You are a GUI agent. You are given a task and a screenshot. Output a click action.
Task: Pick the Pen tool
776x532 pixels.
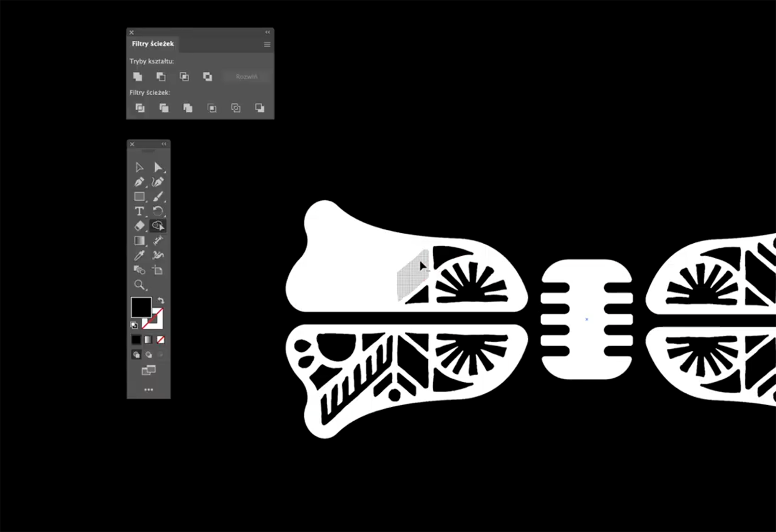coord(139,182)
